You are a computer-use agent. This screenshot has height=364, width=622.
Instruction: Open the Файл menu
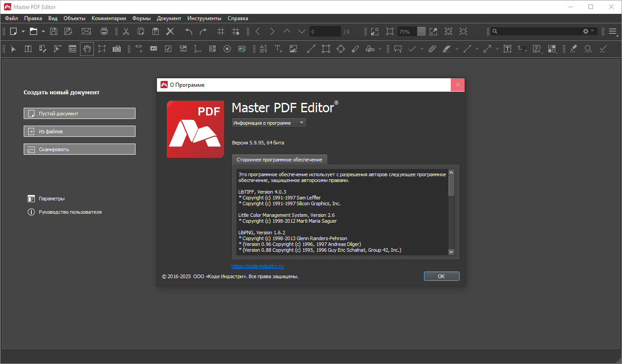[12, 18]
